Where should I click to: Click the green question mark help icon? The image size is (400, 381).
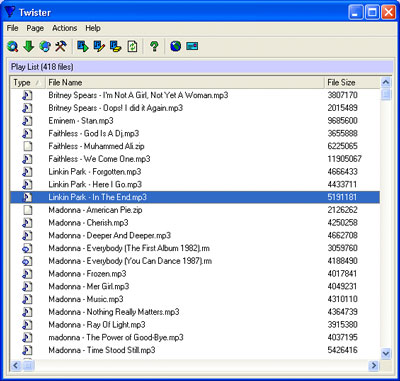154,46
